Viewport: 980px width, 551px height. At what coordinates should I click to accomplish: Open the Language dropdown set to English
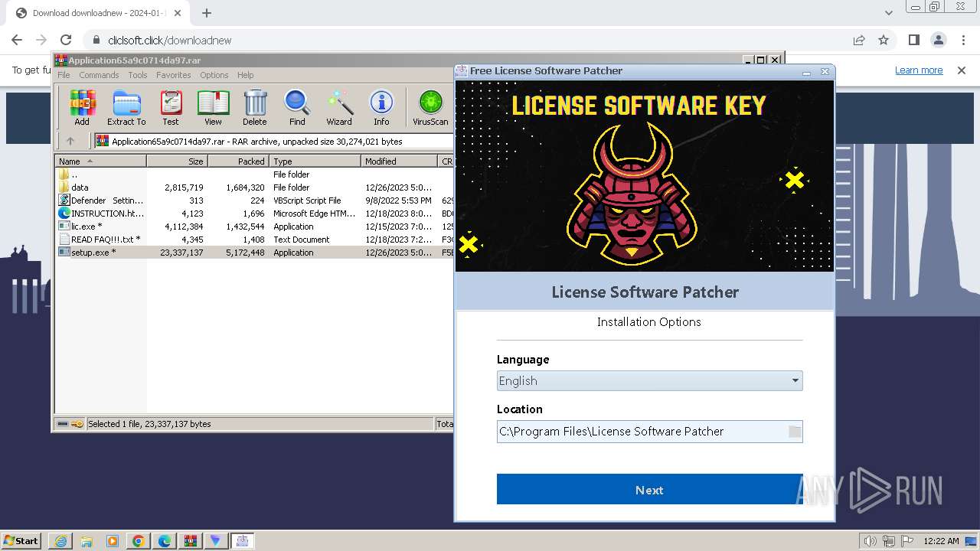click(x=649, y=380)
